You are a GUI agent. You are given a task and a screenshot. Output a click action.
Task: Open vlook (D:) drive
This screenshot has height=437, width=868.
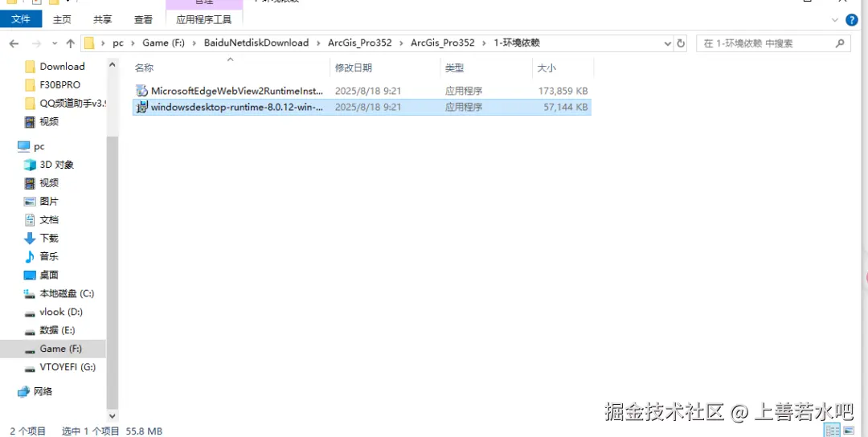pos(61,312)
